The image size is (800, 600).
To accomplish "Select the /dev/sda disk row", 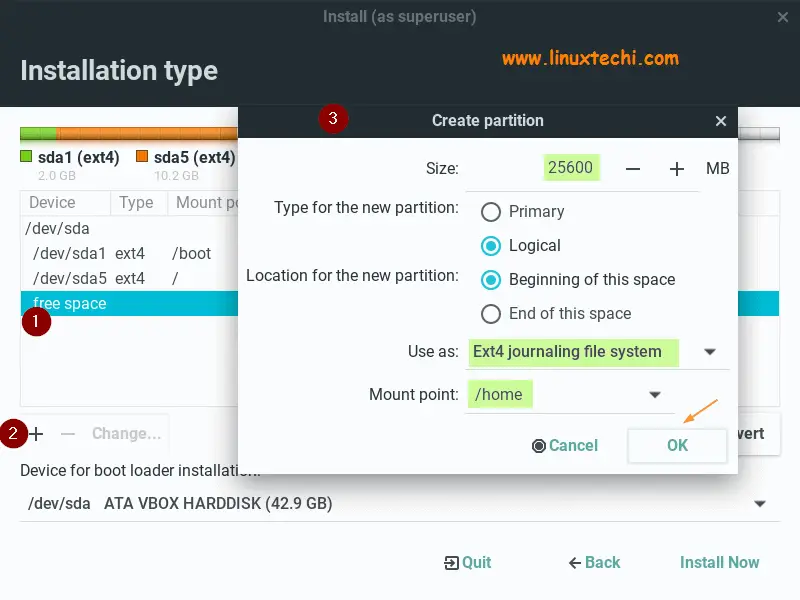I will click(x=130, y=229).
